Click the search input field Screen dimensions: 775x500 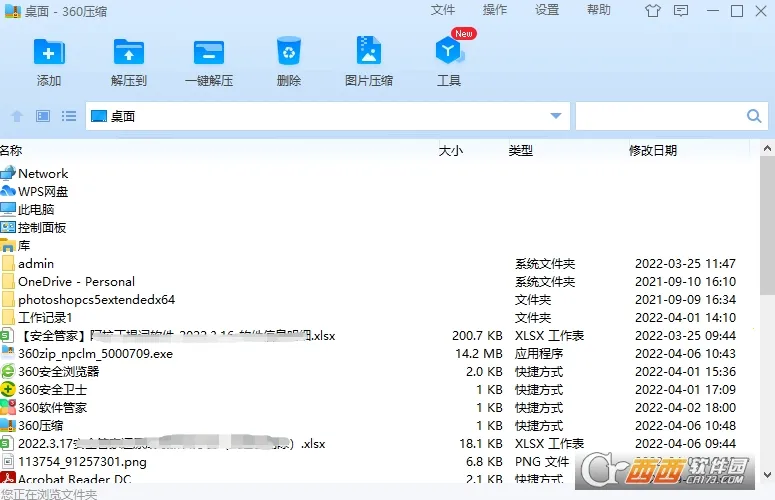660,116
